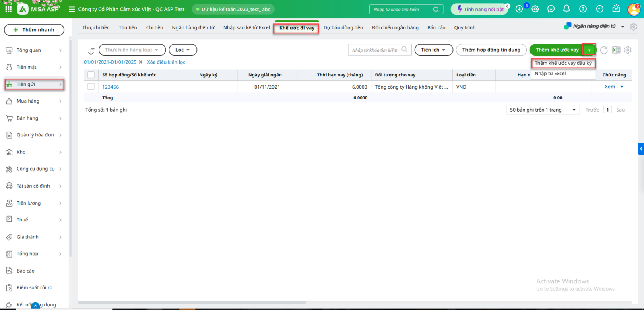The width and height of the screenshot is (644, 310).
Task: Open contract link 123456
Action: click(x=110, y=87)
